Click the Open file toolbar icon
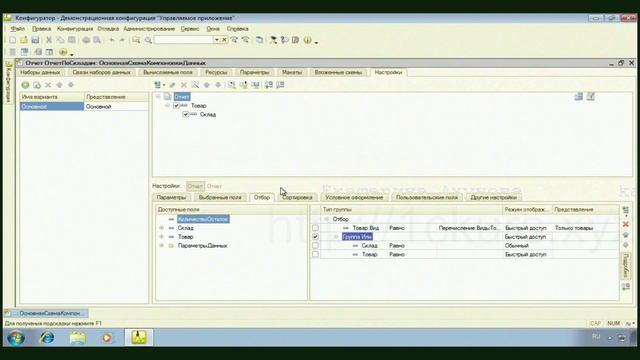 click(24, 40)
